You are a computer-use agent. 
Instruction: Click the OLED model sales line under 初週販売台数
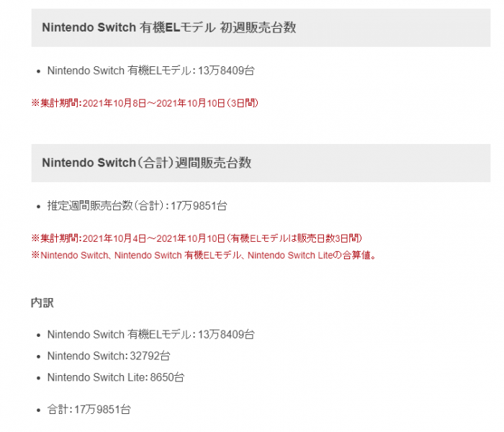[150, 71]
